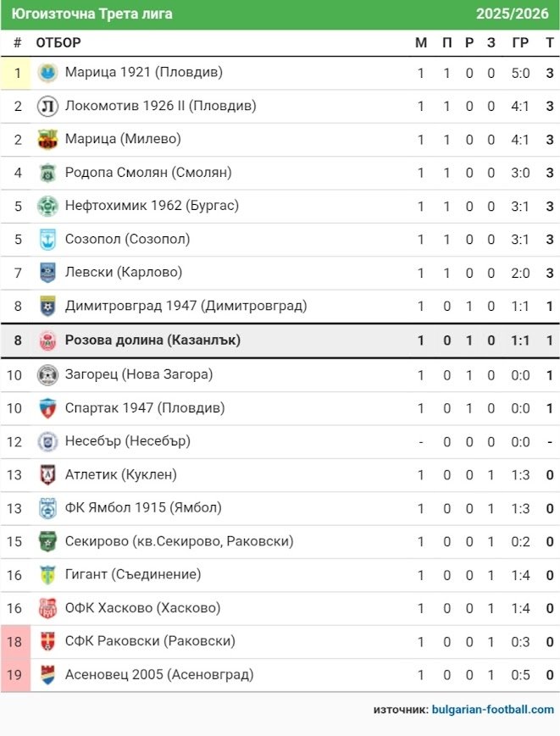Click the Марица (Милево) team badge
This screenshot has width=560, height=736.
click(x=47, y=140)
